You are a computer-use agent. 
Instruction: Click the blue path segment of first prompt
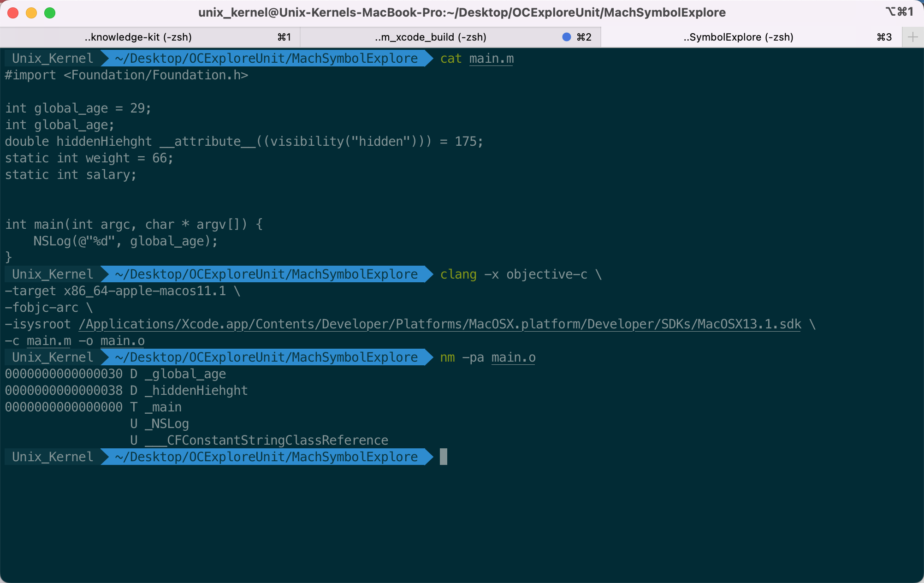(x=267, y=58)
